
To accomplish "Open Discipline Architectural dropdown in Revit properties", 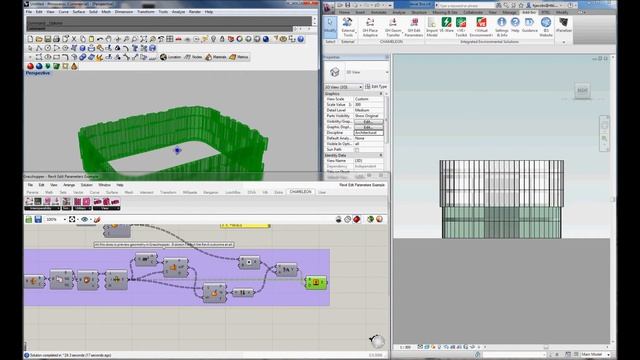I will click(x=369, y=133).
